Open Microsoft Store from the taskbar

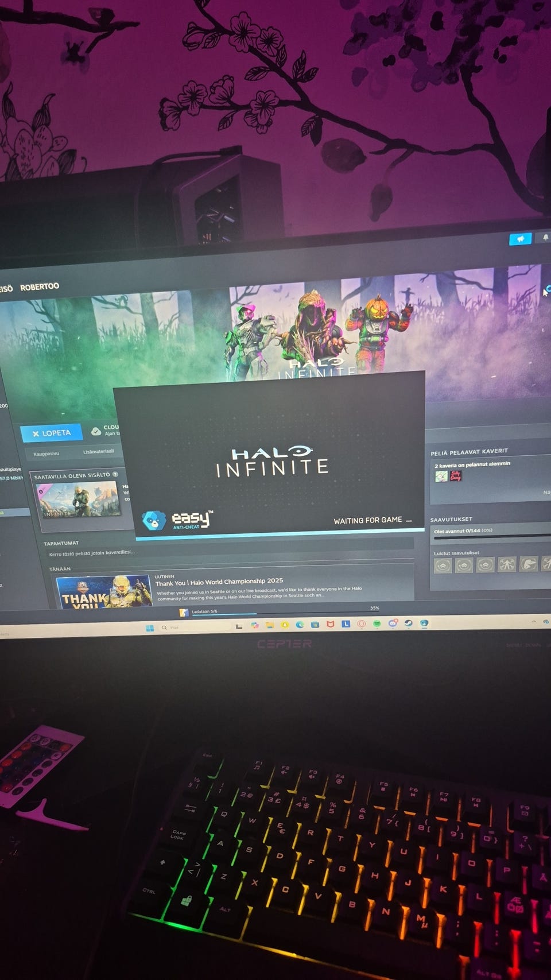[315, 625]
